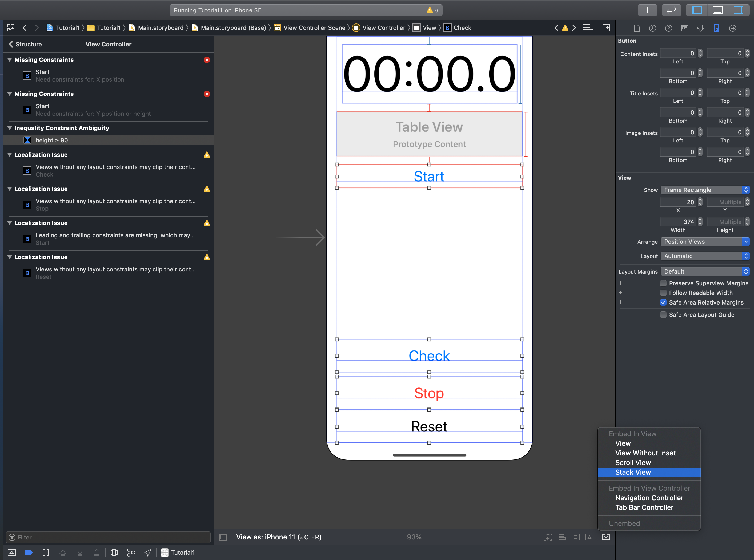Viewport: 754px width, 560px height.
Task: Click the Add New Constraints icon
Action: [x=575, y=537]
